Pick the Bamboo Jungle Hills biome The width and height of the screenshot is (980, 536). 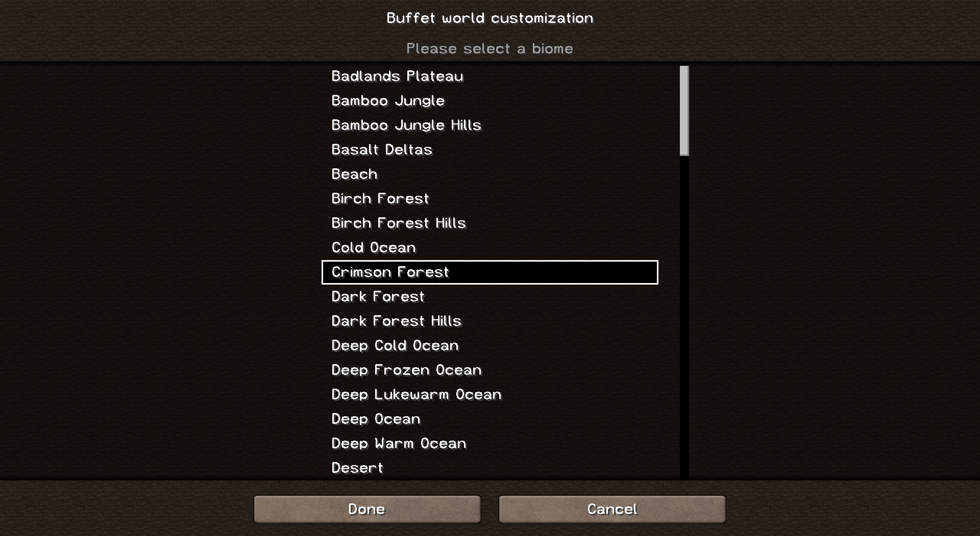click(406, 125)
